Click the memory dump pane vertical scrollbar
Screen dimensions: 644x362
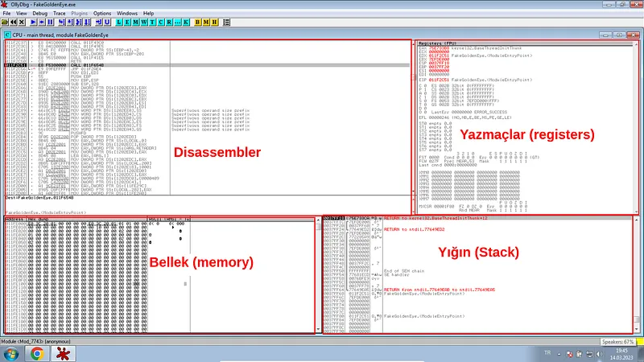click(x=318, y=275)
